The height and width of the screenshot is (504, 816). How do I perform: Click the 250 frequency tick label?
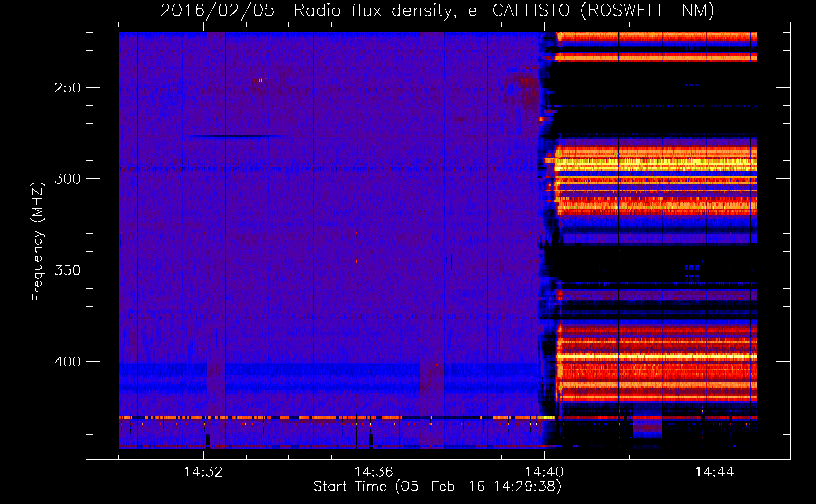[68, 88]
